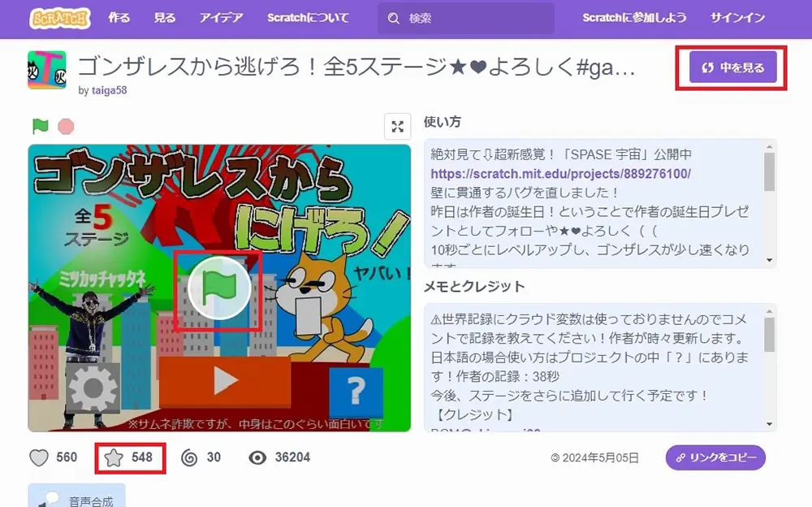Click the Scratch logo

(59, 18)
